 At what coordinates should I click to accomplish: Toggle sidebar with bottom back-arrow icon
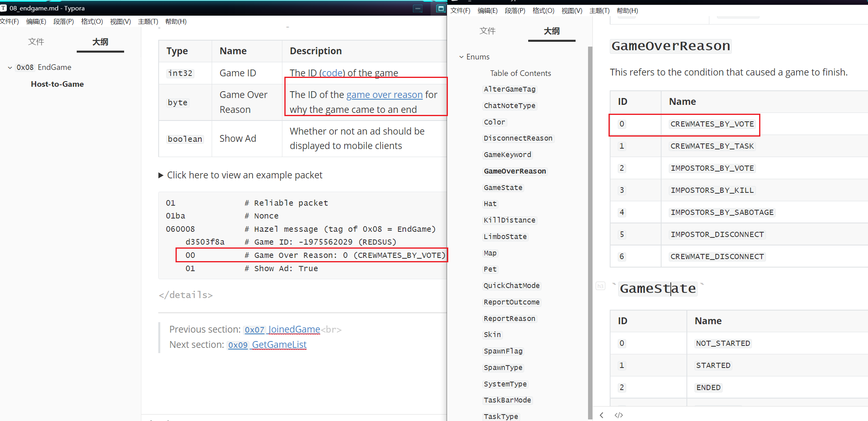601,415
